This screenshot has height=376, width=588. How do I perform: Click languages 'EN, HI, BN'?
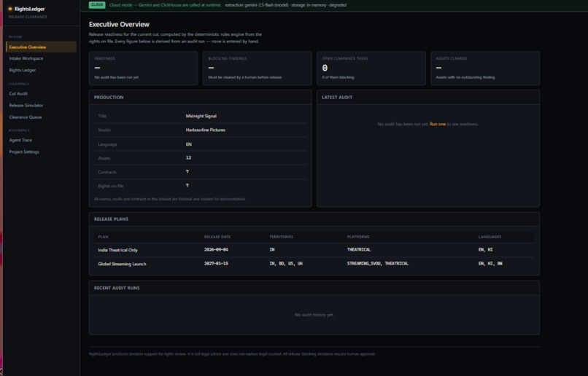coord(490,263)
